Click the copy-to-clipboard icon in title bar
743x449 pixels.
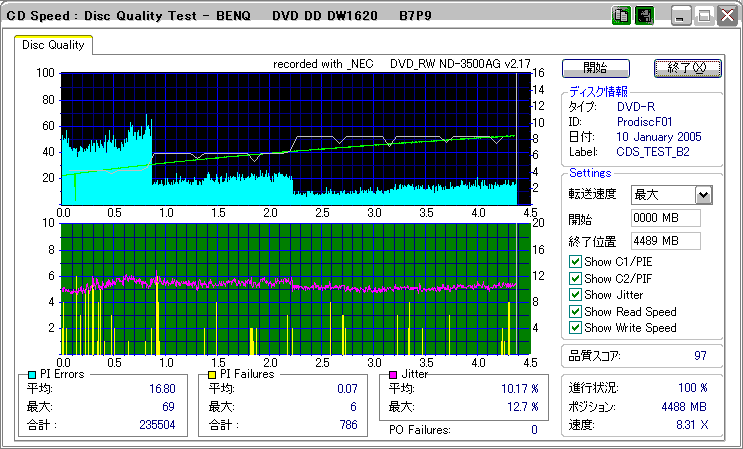[x=621, y=16]
